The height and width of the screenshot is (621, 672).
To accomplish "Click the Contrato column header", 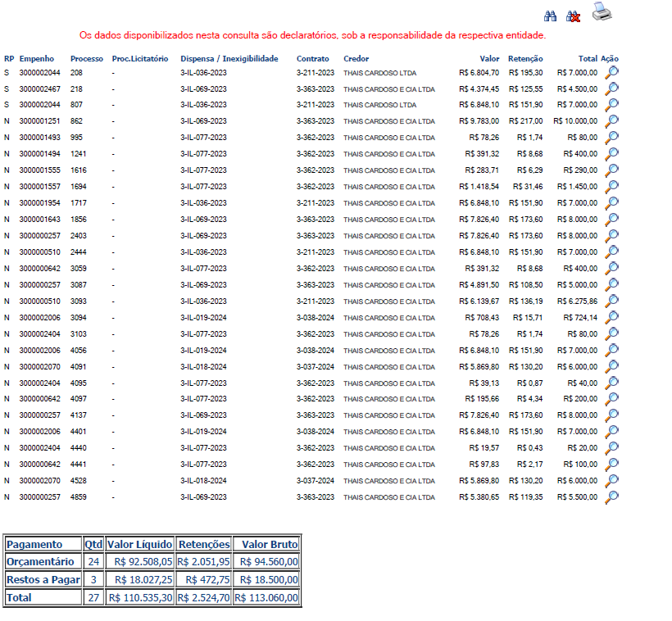I will pyautogui.click(x=313, y=59).
